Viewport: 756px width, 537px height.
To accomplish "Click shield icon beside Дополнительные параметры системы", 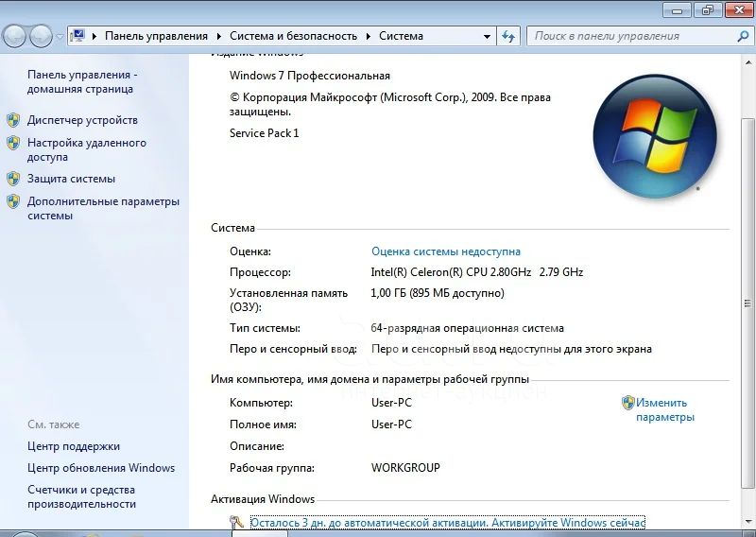I will (x=13, y=201).
